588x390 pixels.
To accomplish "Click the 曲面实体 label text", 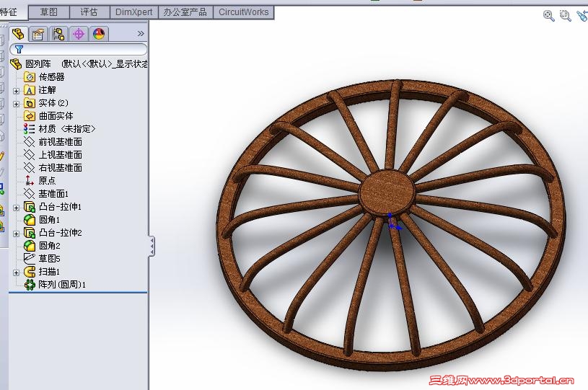I will coord(56,116).
